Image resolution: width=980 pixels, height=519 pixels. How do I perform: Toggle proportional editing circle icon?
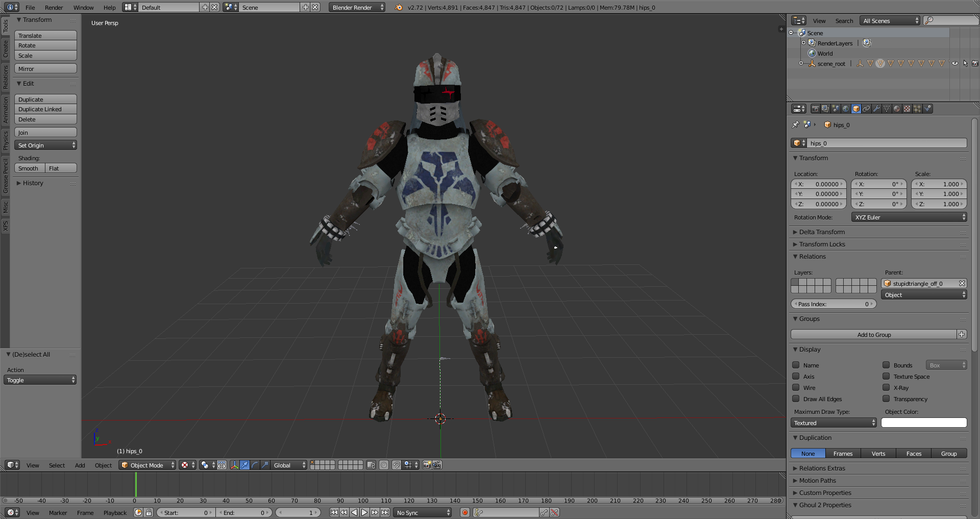[x=384, y=465]
